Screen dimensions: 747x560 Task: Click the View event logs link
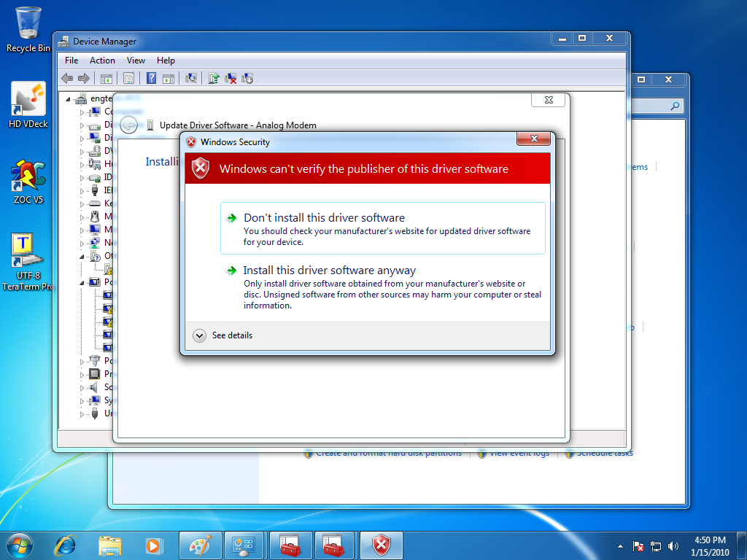point(519,454)
